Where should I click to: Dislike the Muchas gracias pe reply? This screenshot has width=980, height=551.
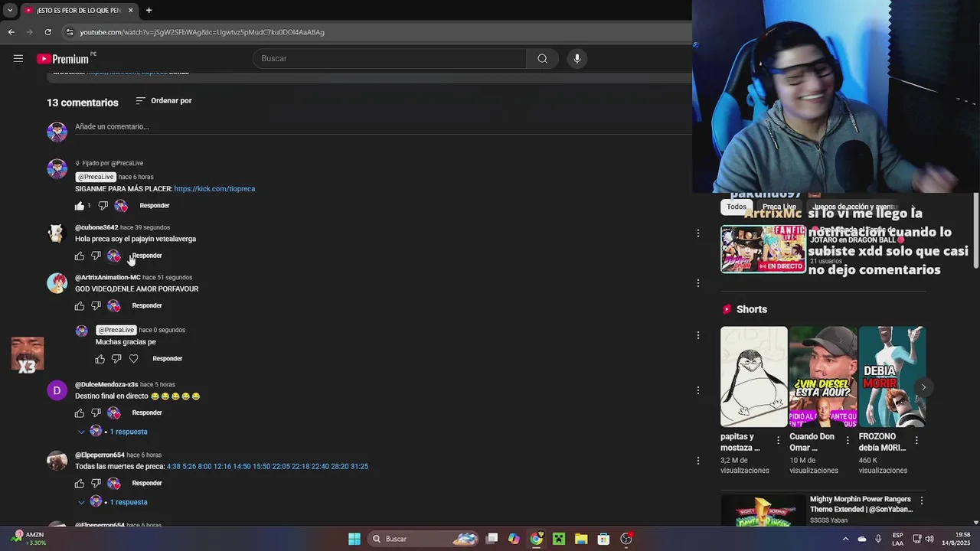[116, 359]
